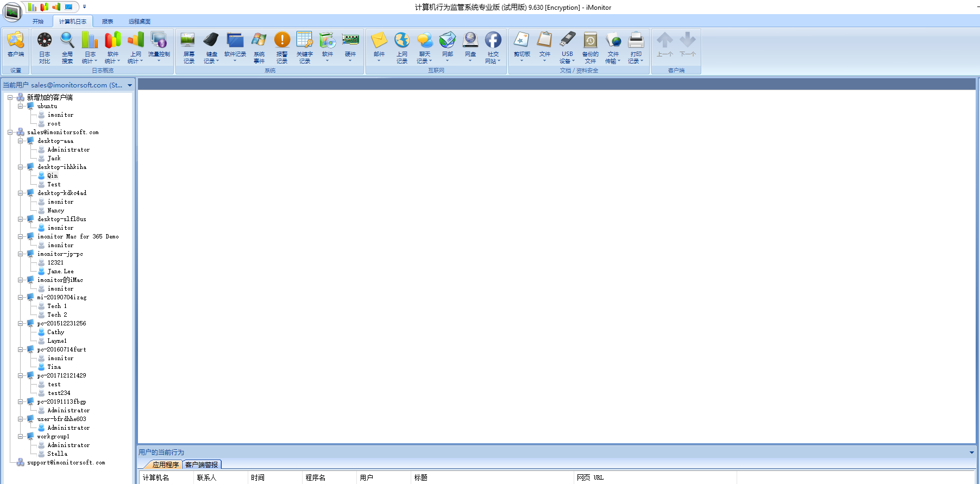Image resolution: width=980 pixels, height=484 pixels.
Task: Open the 报警记录 alert records
Action: tap(282, 47)
